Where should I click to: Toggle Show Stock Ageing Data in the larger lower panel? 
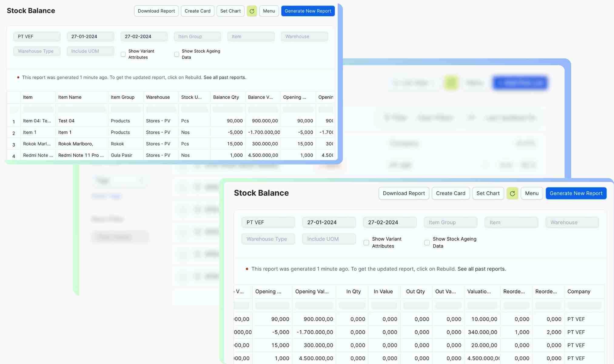[x=427, y=243]
